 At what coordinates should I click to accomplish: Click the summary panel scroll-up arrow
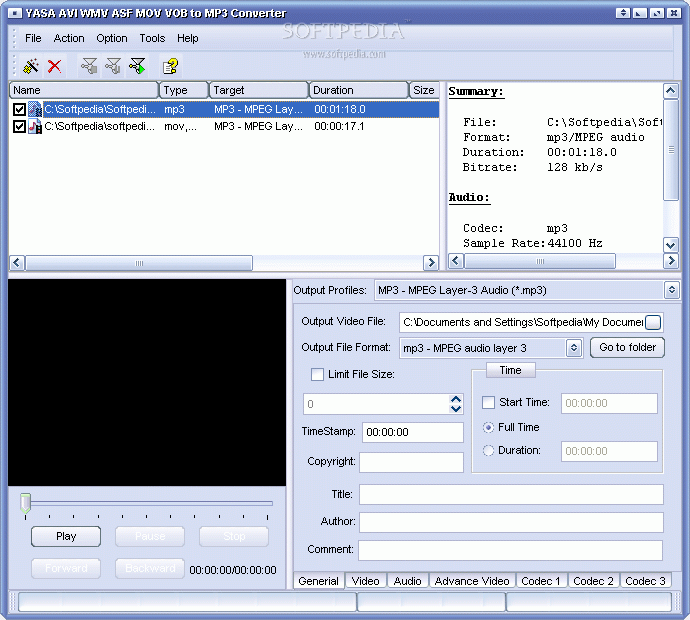pyautogui.click(x=671, y=91)
